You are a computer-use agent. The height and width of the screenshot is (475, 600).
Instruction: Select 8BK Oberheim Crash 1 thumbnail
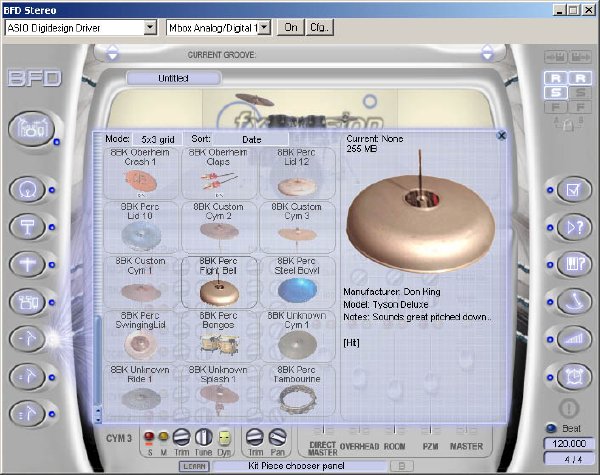tap(140, 173)
